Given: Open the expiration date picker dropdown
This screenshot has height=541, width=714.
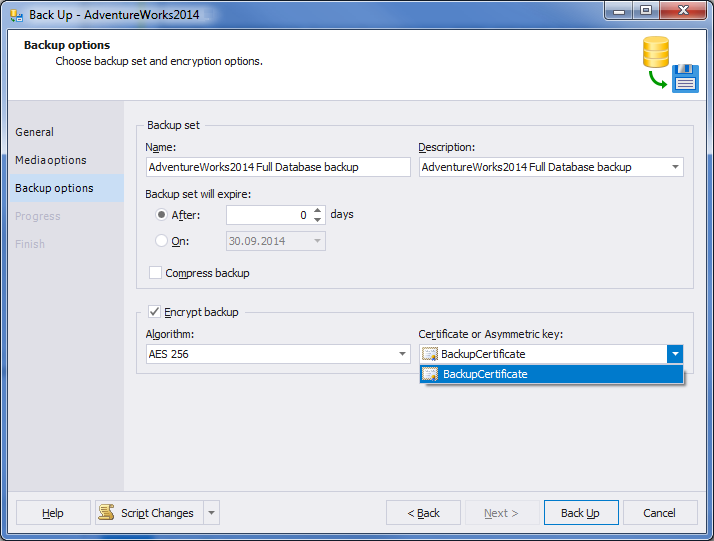Looking at the screenshot, I should pos(317,241).
